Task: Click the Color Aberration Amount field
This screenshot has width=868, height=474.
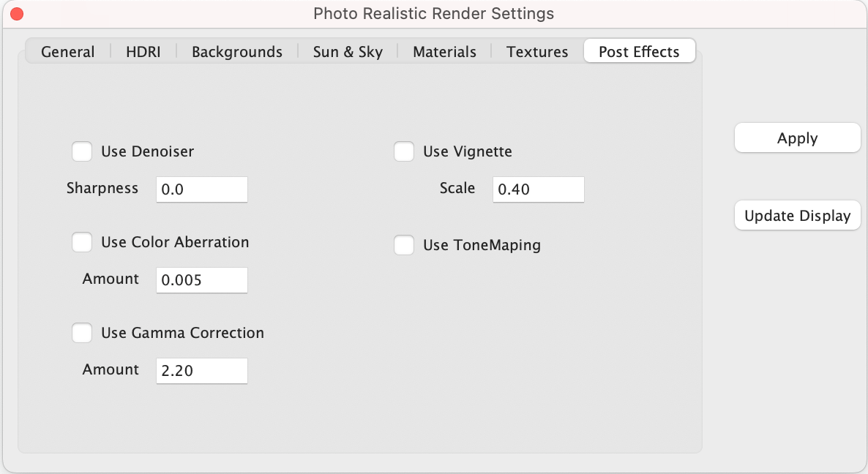Action: pyautogui.click(x=202, y=279)
